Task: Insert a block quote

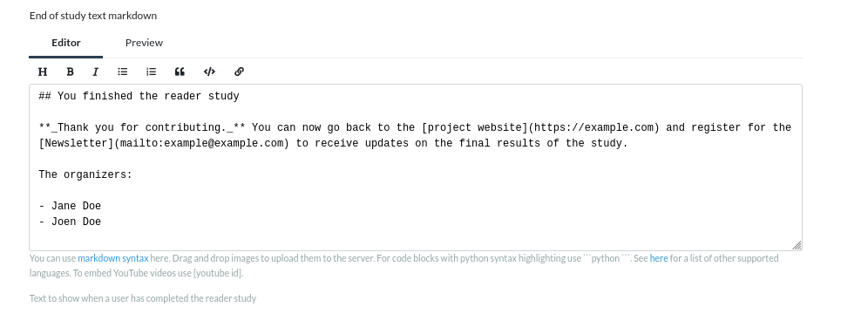Action: [x=180, y=72]
